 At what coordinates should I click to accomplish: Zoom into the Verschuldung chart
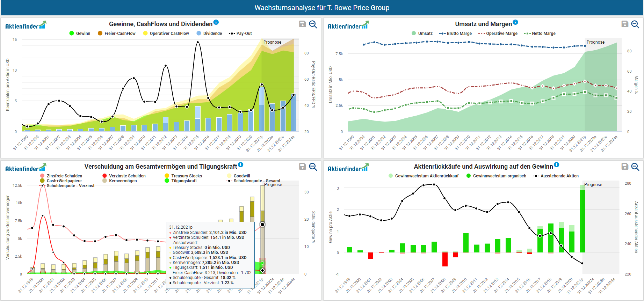point(313,167)
